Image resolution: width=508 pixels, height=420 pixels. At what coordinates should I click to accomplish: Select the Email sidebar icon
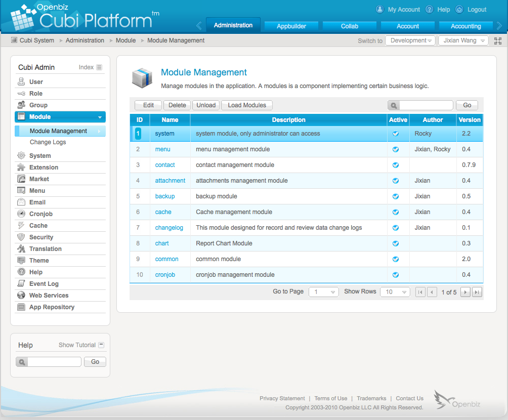(20, 202)
